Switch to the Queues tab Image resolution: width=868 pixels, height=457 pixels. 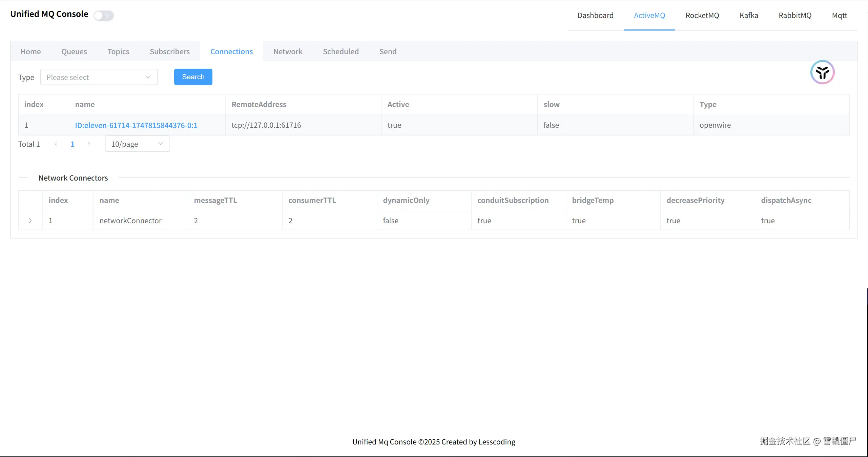point(74,51)
